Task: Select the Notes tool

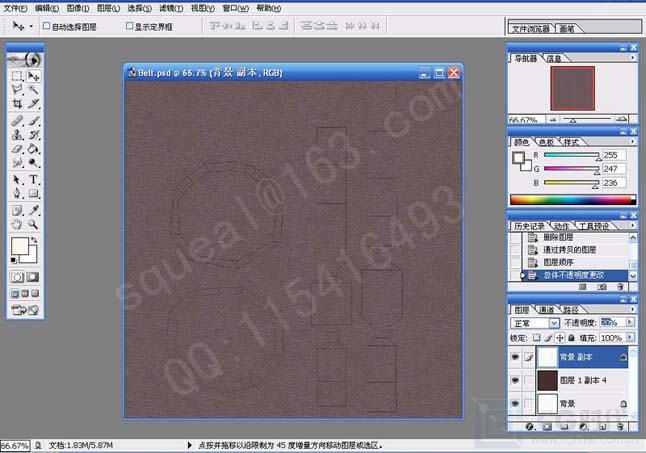Action: pyautogui.click(x=17, y=210)
